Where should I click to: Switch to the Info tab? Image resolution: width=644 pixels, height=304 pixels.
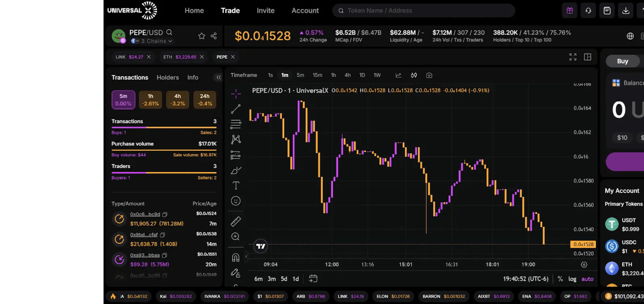coord(193,78)
